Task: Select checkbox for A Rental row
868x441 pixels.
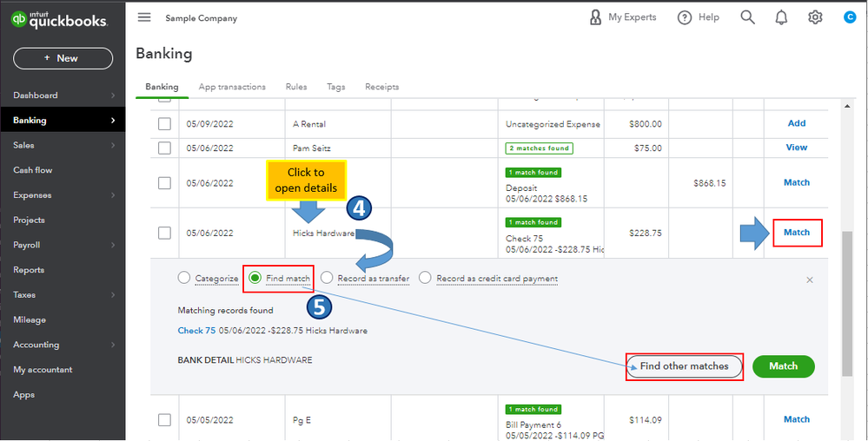Action: [x=164, y=124]
